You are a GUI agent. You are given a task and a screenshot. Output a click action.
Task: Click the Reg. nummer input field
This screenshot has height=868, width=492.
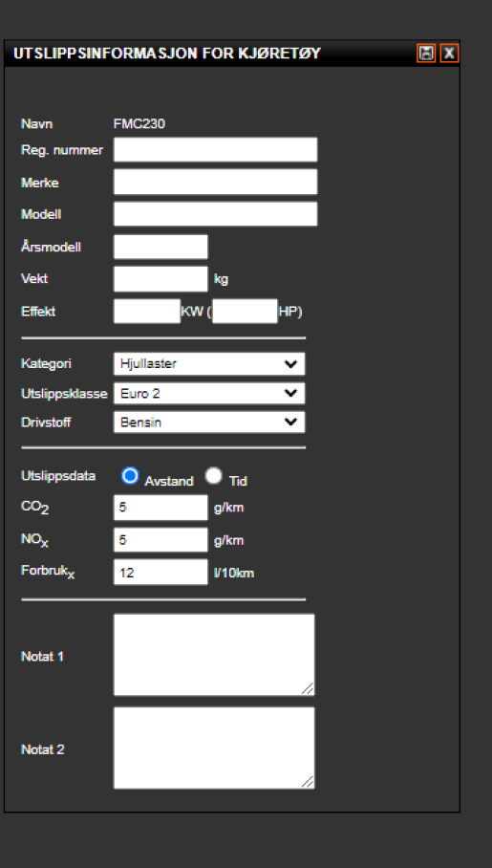tap(215, 149)
